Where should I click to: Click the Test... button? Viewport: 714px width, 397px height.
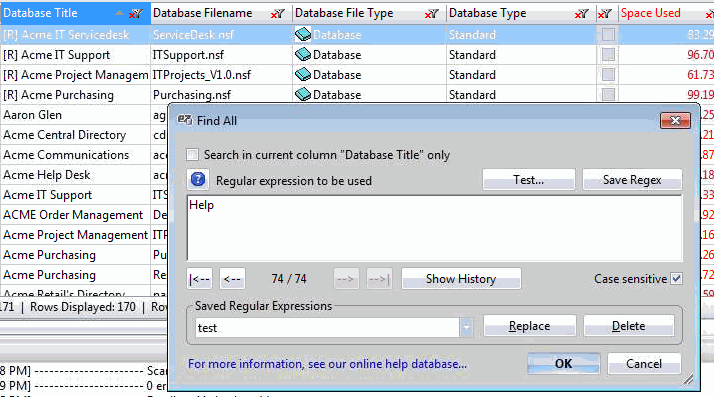point(529,180)
